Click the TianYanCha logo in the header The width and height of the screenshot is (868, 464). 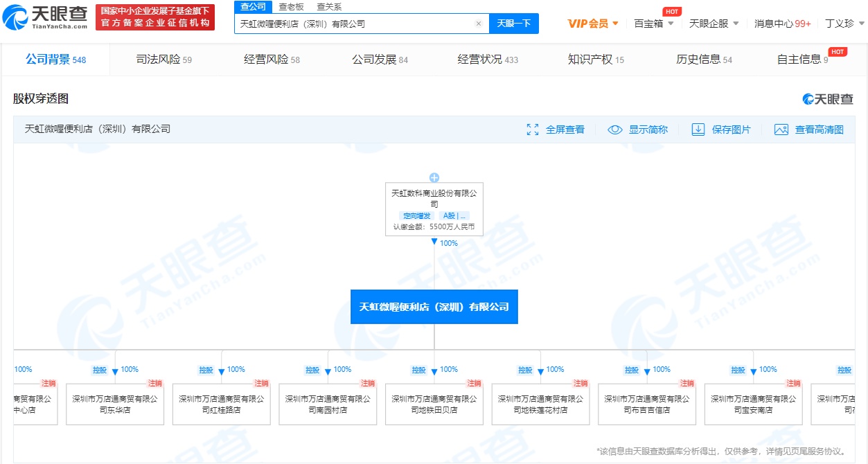tap(46, 18)
